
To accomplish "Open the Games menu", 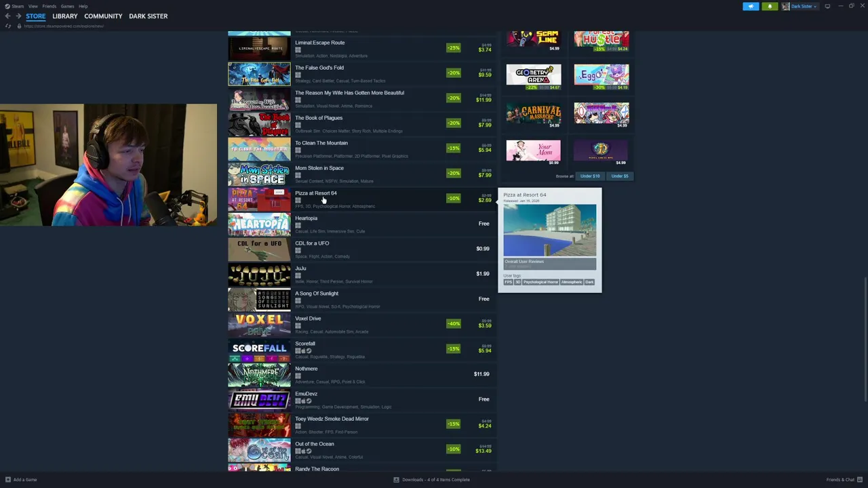I will [67, 6].
